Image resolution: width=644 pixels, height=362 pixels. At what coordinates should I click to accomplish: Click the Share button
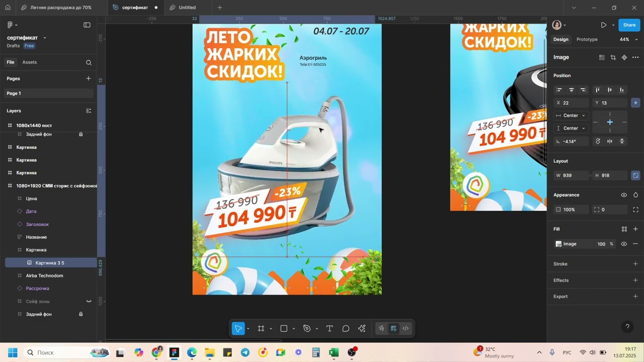[x=629, y=25]
